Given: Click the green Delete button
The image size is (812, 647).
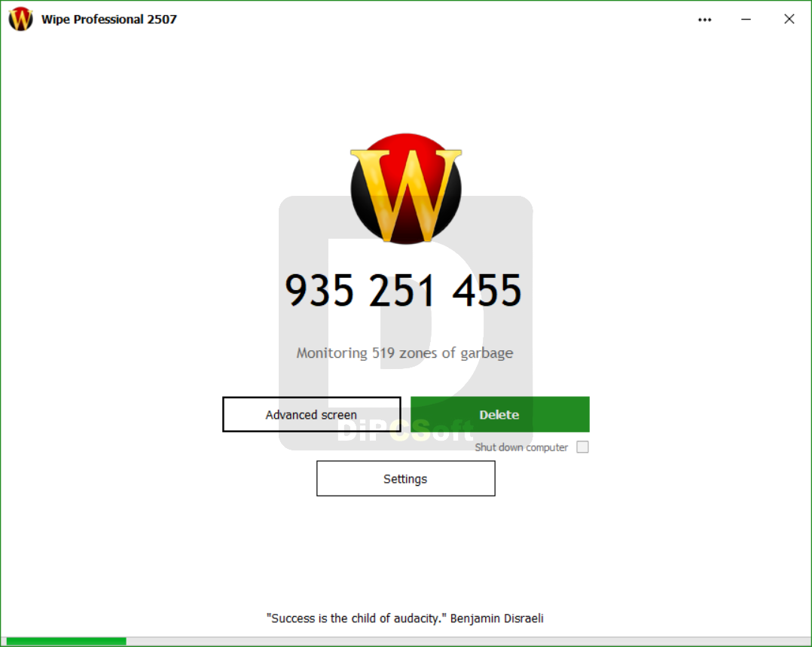Looking at the screenshot, I should (499, 414).
